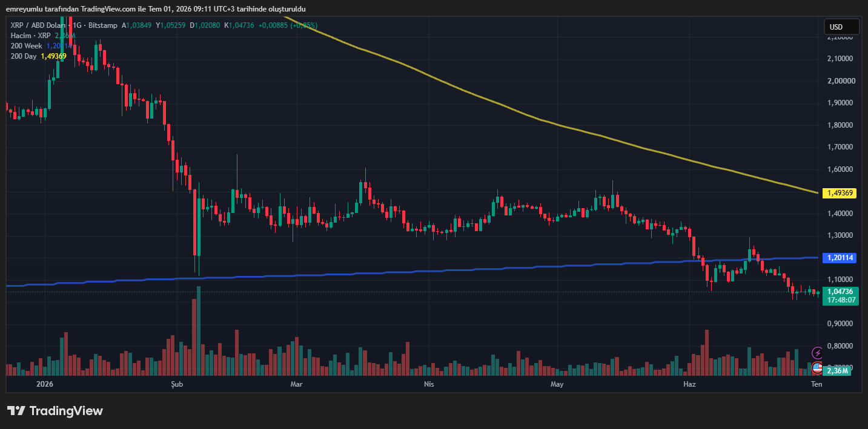Select the Hacim · XRP volume indicator legend
The width and height of the screenshot is (868, 429).
pos(30,36)
